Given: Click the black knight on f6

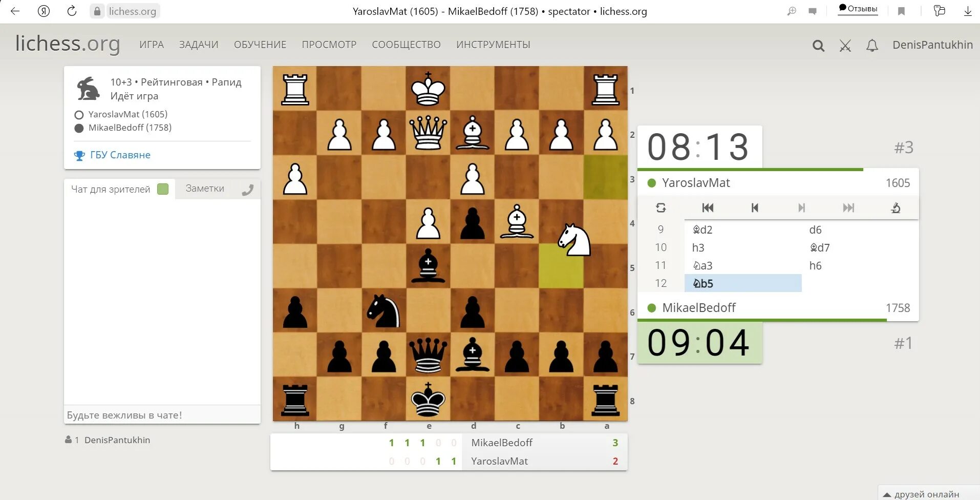Looking at the screenshot, I should (x=384, y=310).
